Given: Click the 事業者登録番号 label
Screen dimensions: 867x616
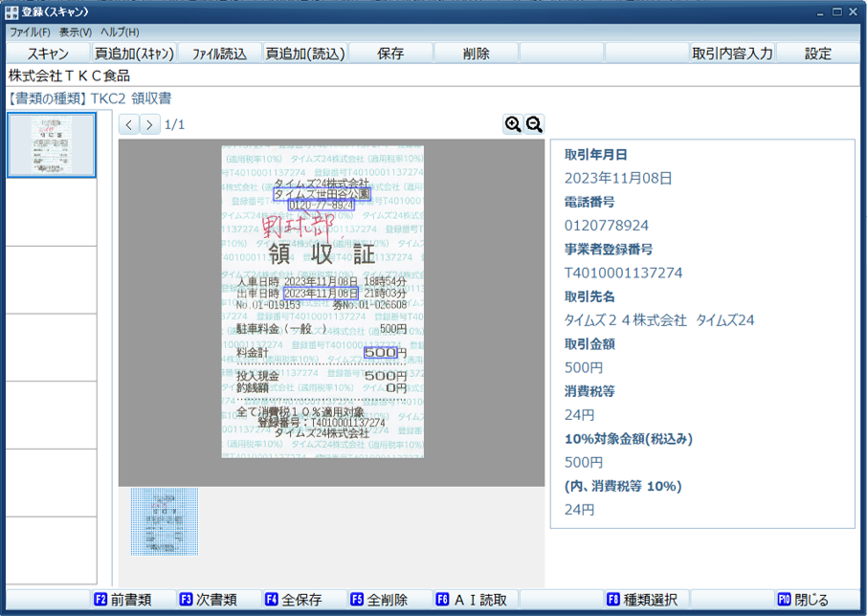Looking at the screenshot, I should point(609,249).
